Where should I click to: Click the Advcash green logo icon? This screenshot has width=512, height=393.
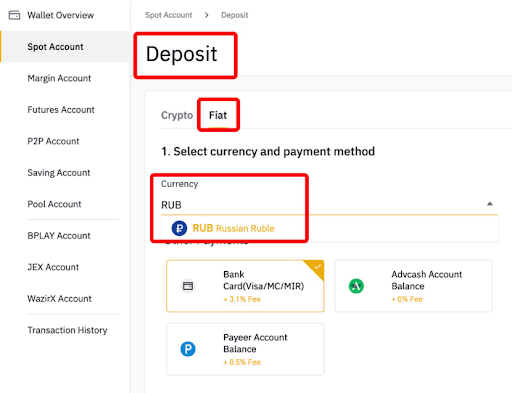(x=356, y=286)
